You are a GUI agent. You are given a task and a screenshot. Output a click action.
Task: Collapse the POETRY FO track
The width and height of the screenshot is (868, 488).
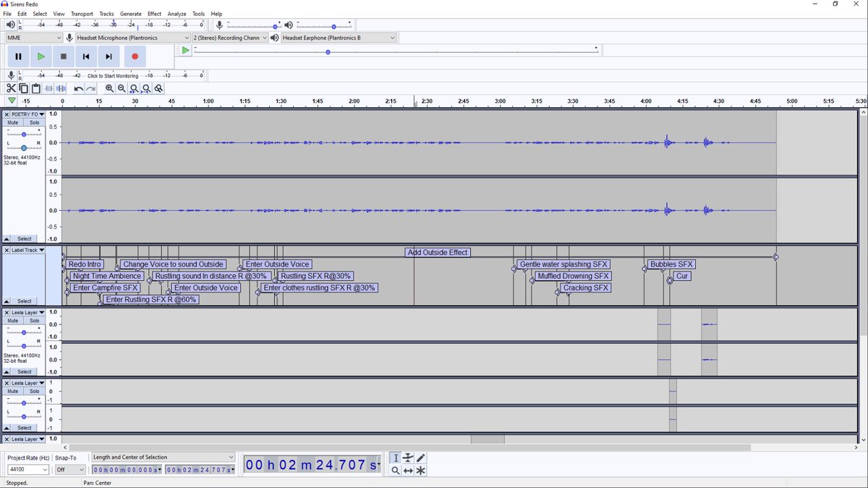7,239
